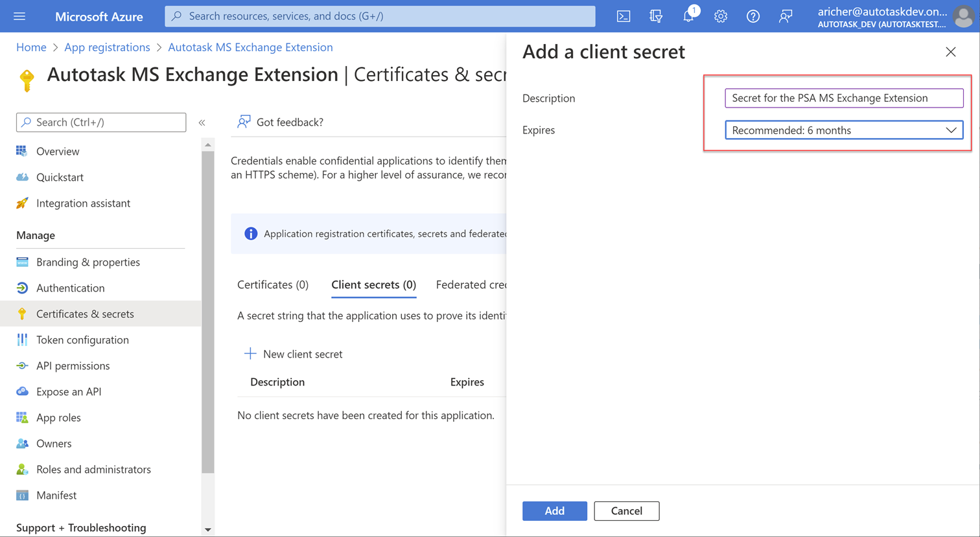This screenshot has height=537, width=980.
Task: Click the Expires column header
Action: [467, 382]
